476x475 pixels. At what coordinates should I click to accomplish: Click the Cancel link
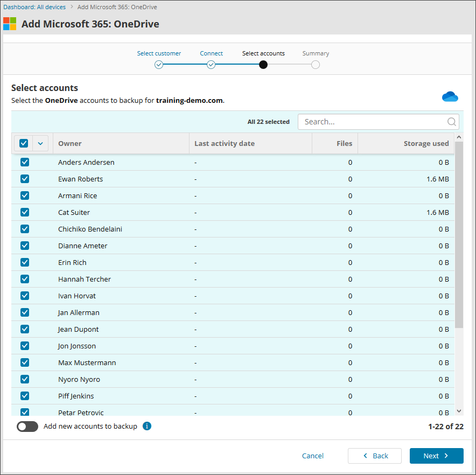pos(313,456)
